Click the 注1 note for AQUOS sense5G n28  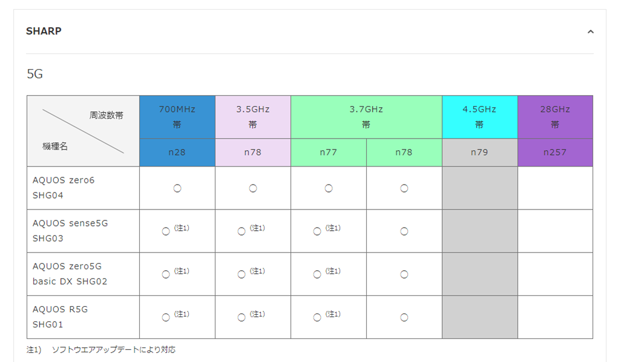[x=182, y=228]
